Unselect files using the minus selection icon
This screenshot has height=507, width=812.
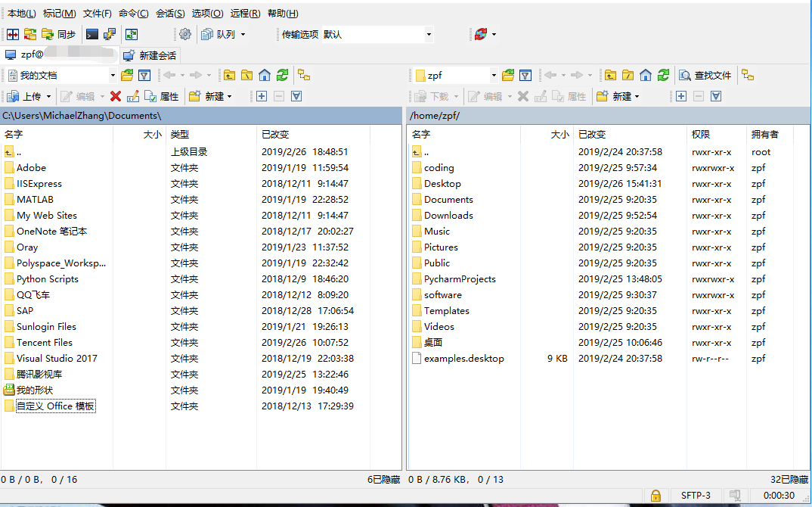coord(279,96)
